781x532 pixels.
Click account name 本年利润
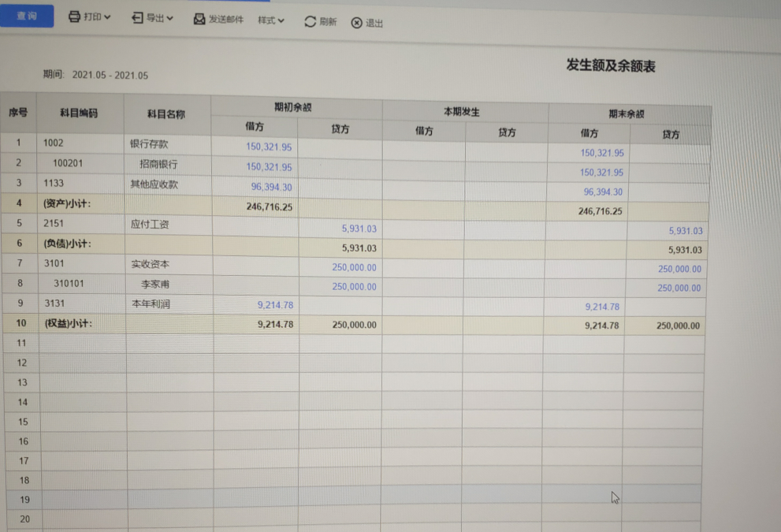click(151, 304)
